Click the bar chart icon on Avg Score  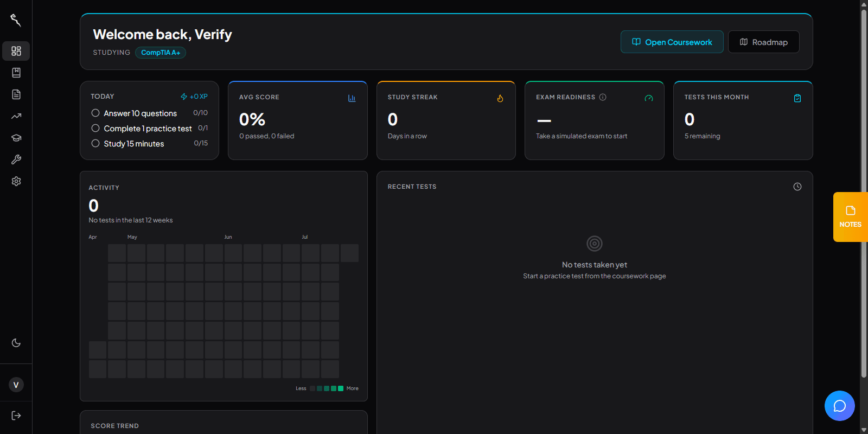352,98
